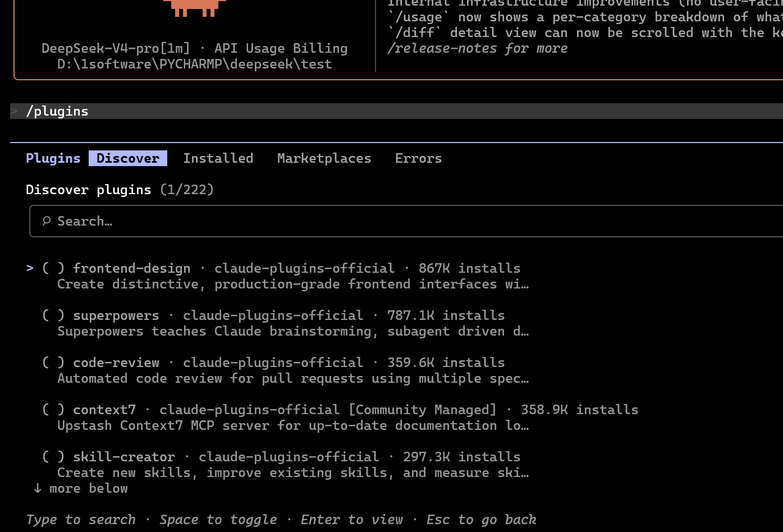
Task: Click the API Usage Billing text
Action: pos(281,48)
